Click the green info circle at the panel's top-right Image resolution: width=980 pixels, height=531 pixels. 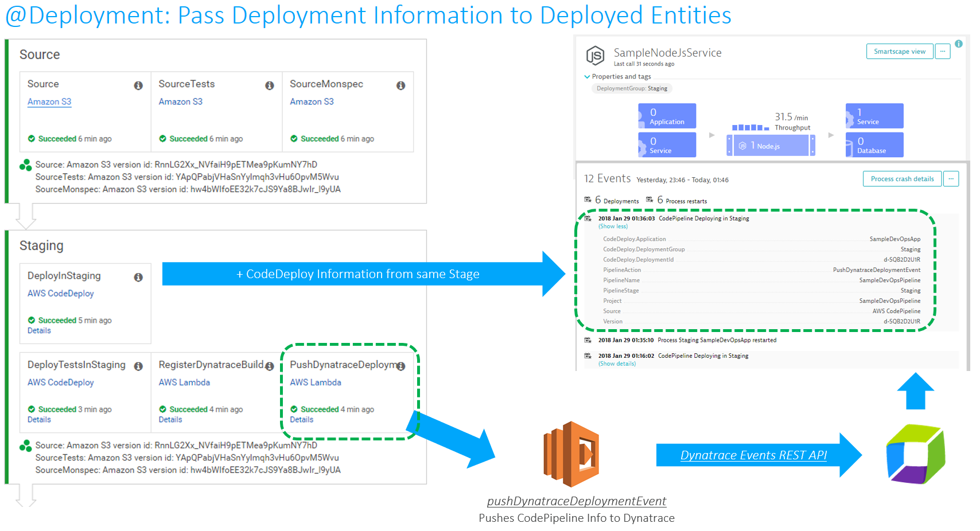pyautogui.click(x=959, y=44)
